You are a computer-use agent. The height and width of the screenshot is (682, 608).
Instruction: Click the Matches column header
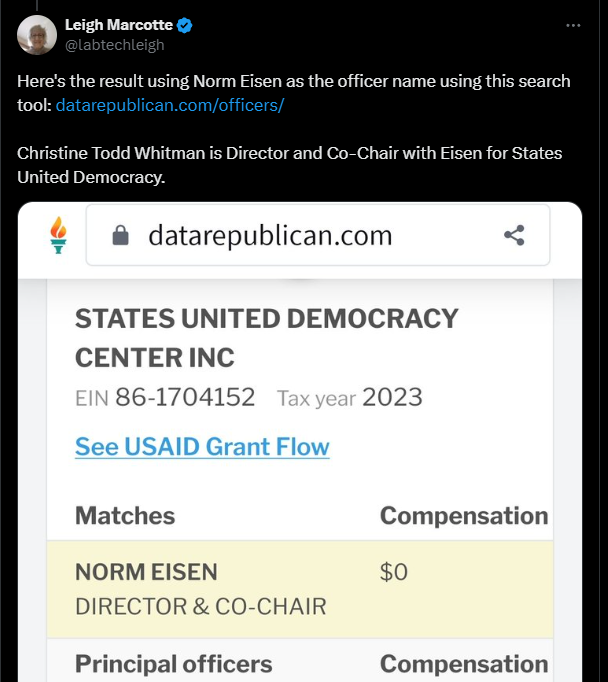tap(125, 515)
